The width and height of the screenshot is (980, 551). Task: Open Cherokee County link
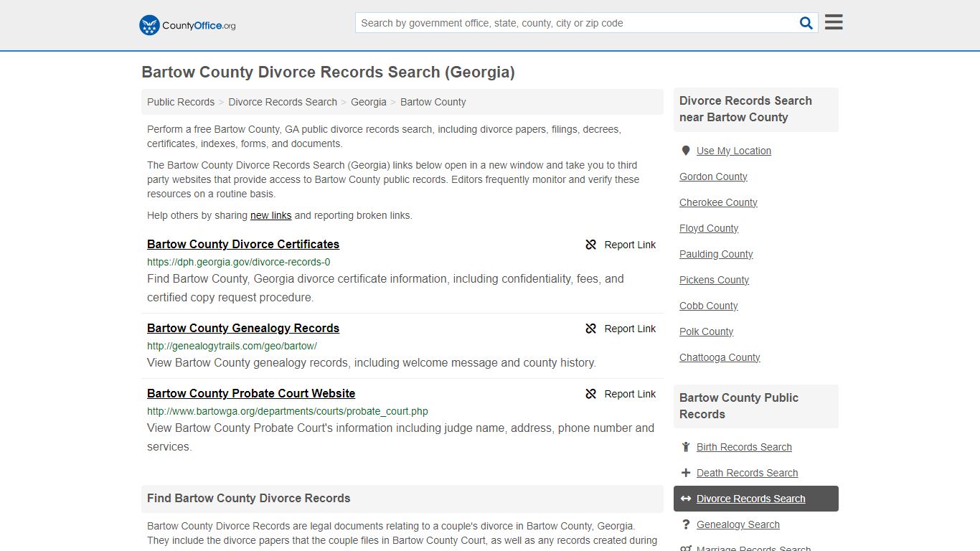(x=718, y=202)
